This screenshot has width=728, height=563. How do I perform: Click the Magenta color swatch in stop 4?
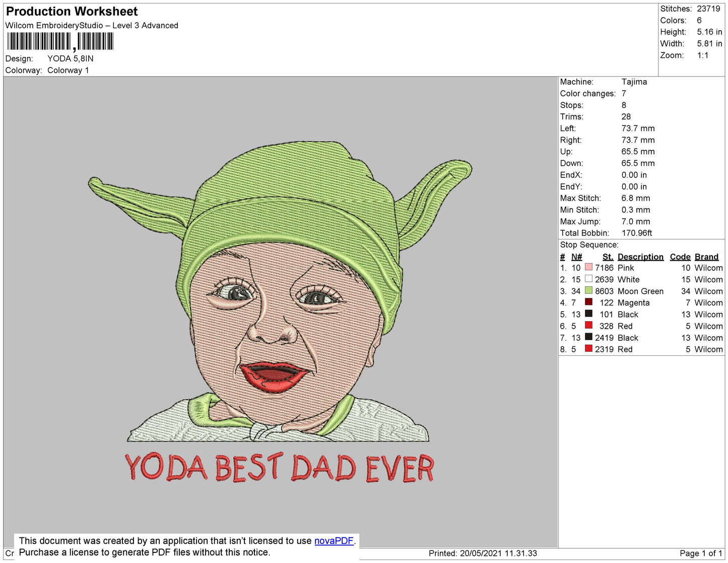pyautogui.click(x=588, y=302)
